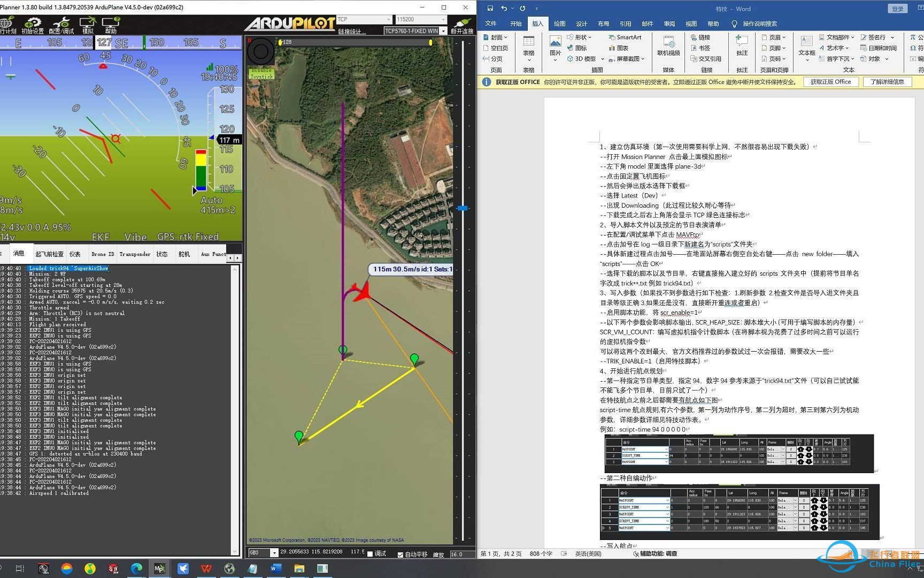
Task: Adjust the map zoom slider handle
Action: [463, 208]
